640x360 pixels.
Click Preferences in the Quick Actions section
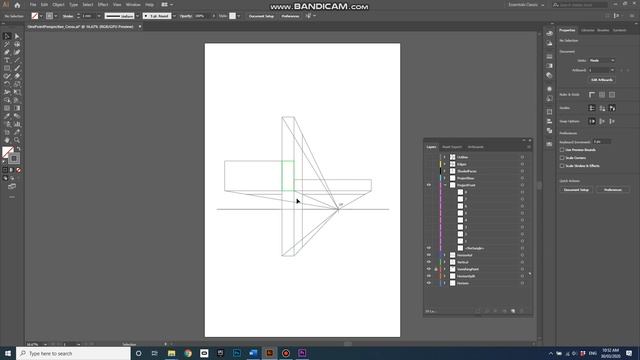pos(613,190)
